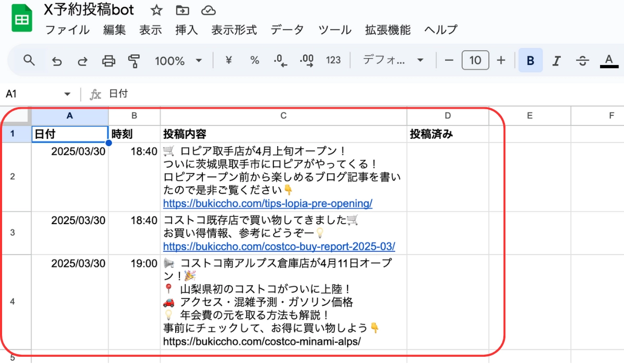
Task: Format cell as percent
Action: tap(254, 60)
